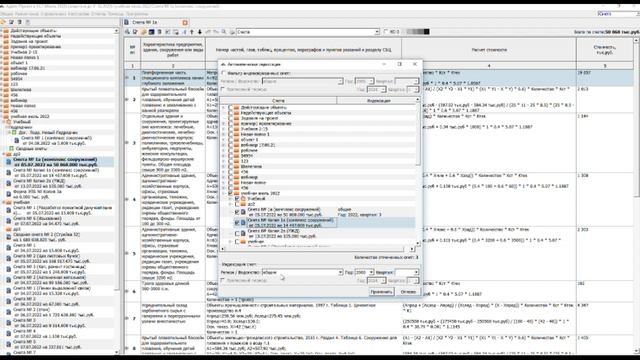Screen dimensions: 640x360
Task: Click the folder icon next to Шелегова in the dialog
Action: [237, 167]
